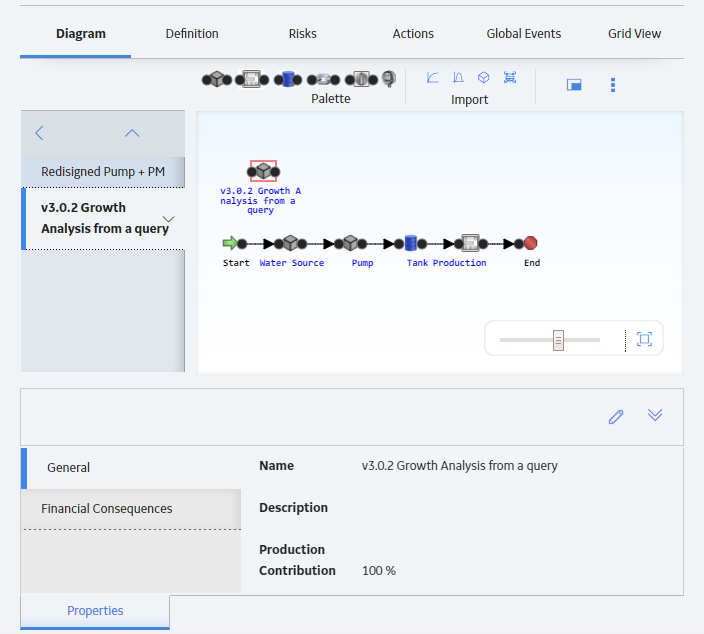Toggle the overview mini-map window icon
This screenshot has height=634, width=704.
pyautogui.click(x=574, y=84)
